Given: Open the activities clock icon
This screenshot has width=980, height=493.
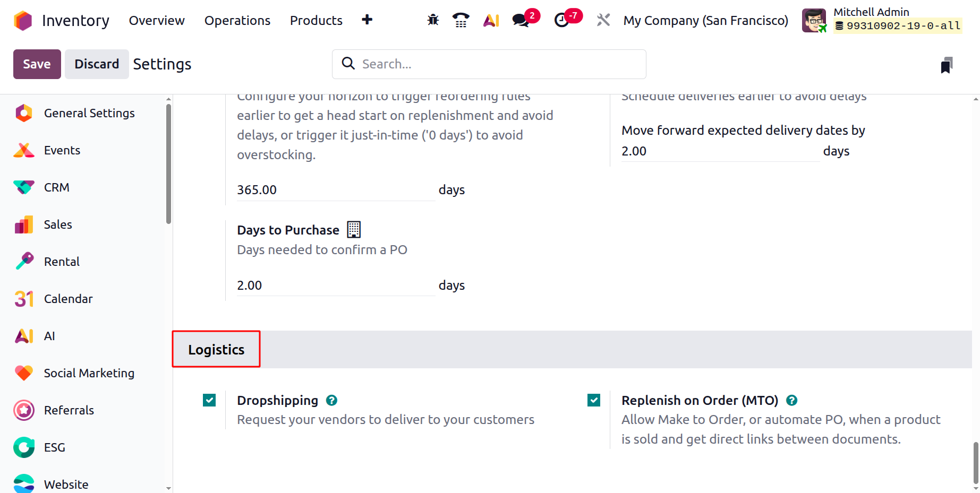Looking at the screenshot, I should point(561,20).
